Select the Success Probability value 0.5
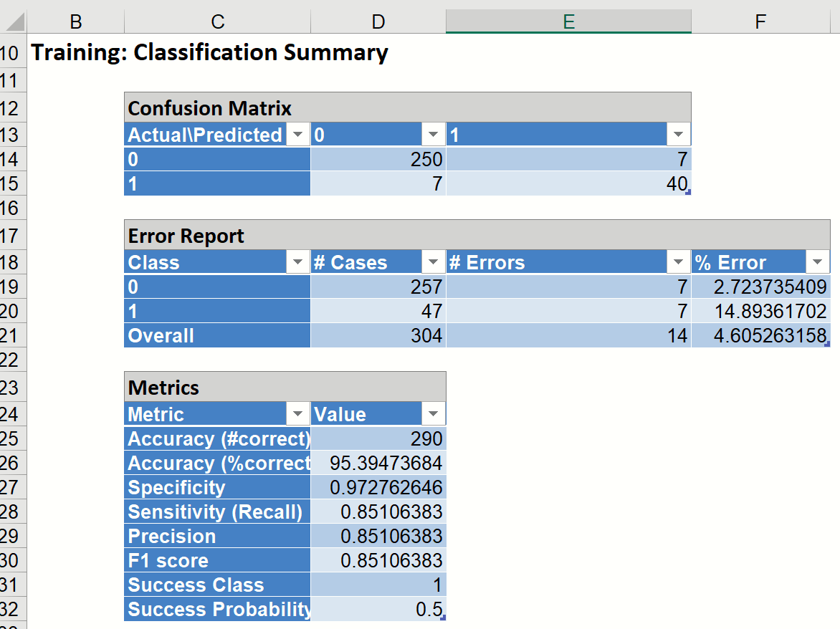840x629 pixels. click(x=378, y=609)
